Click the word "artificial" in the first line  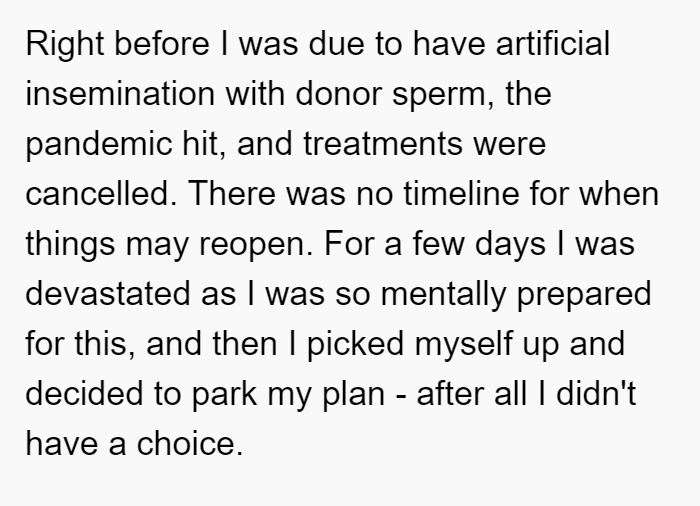pyautogui.click(x=553, y=43)
